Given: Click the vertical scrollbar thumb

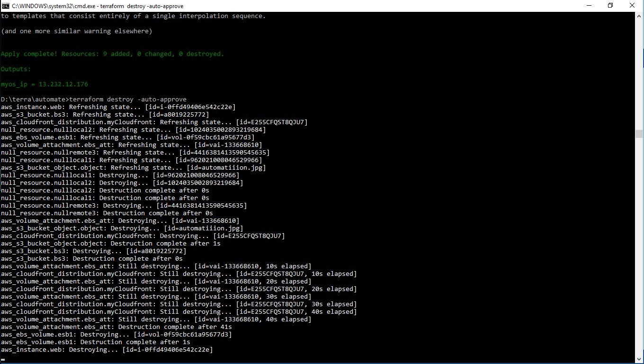Looking at the screenshot, I should [x=639, y=134].
